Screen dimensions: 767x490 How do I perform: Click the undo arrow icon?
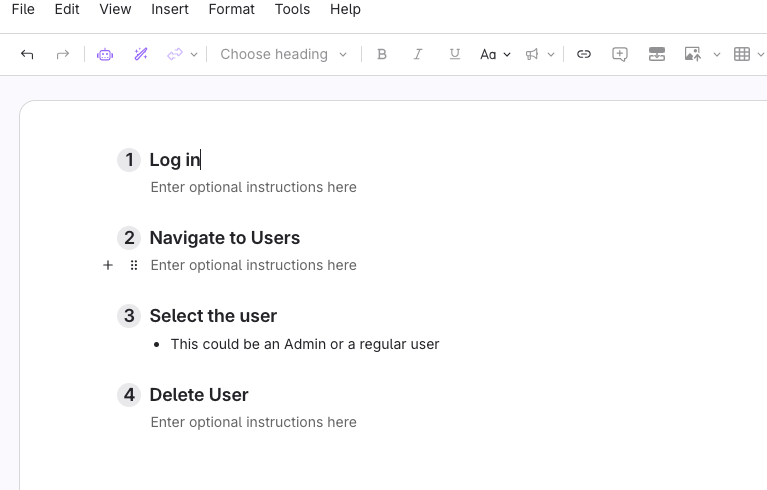[x=27, y=55]
